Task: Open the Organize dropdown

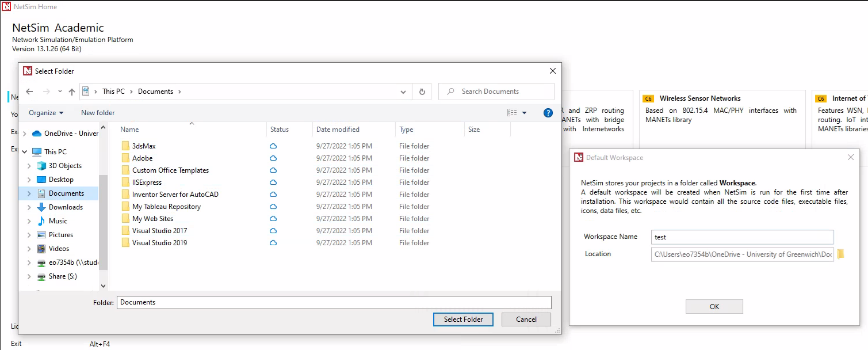Action: point(45,112)
